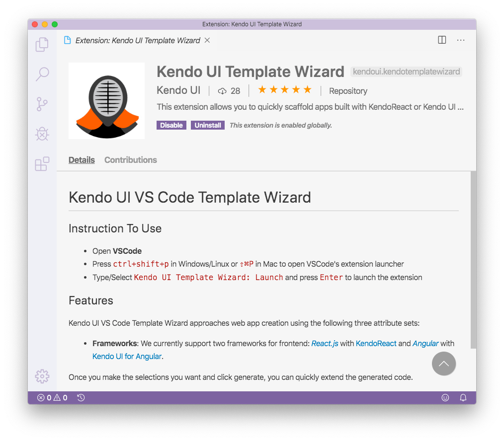Click the red 'Enter' key code text

pos(332,277)
